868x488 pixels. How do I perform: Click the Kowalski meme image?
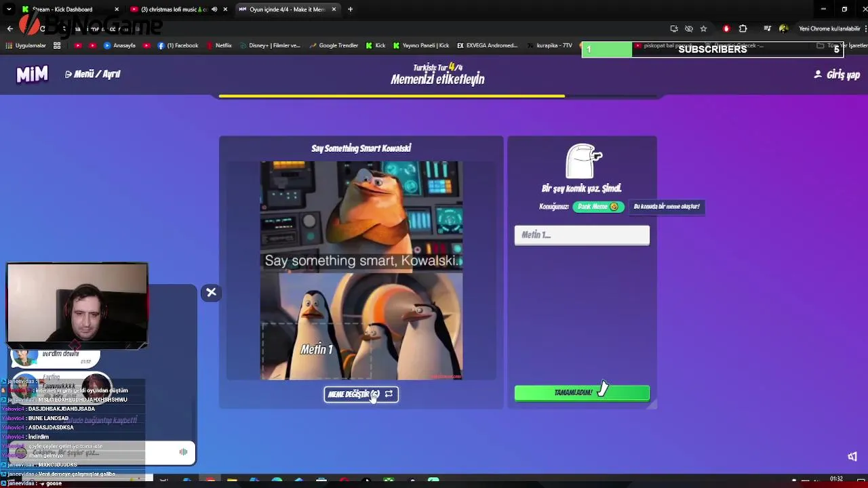click(361, 270)
